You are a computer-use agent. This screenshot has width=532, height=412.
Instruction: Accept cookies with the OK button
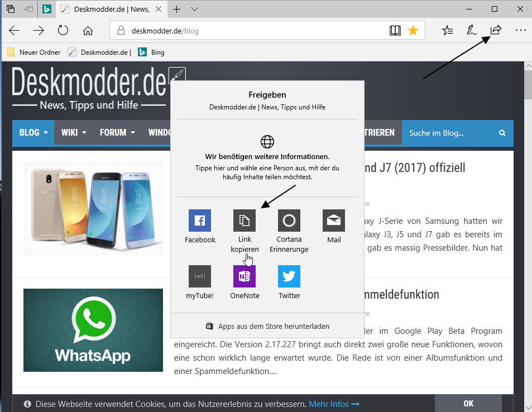[468, 403]
